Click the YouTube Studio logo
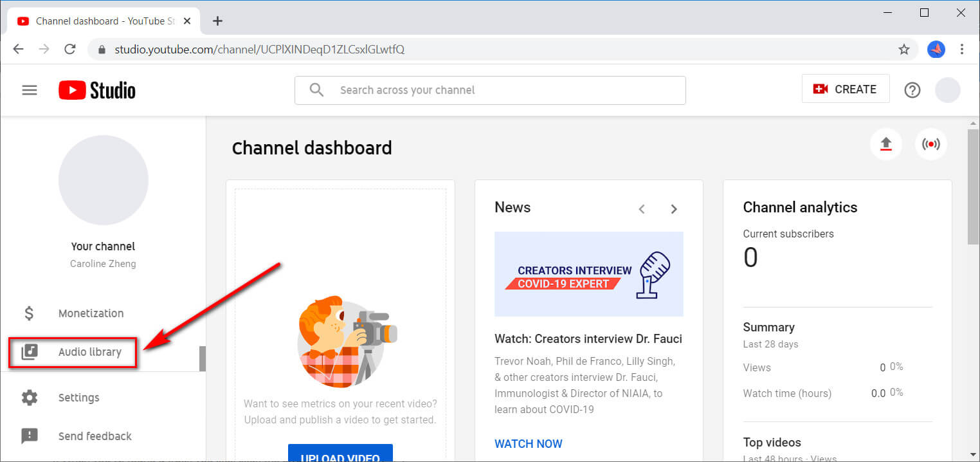Viewport: 980px width, 462px height. point(96,90)
